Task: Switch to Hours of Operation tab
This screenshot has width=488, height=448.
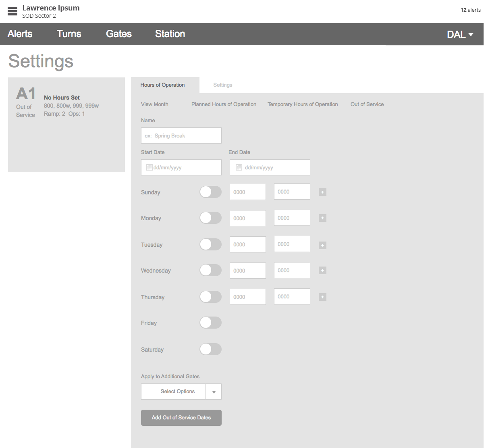Action: click(165, 85)
